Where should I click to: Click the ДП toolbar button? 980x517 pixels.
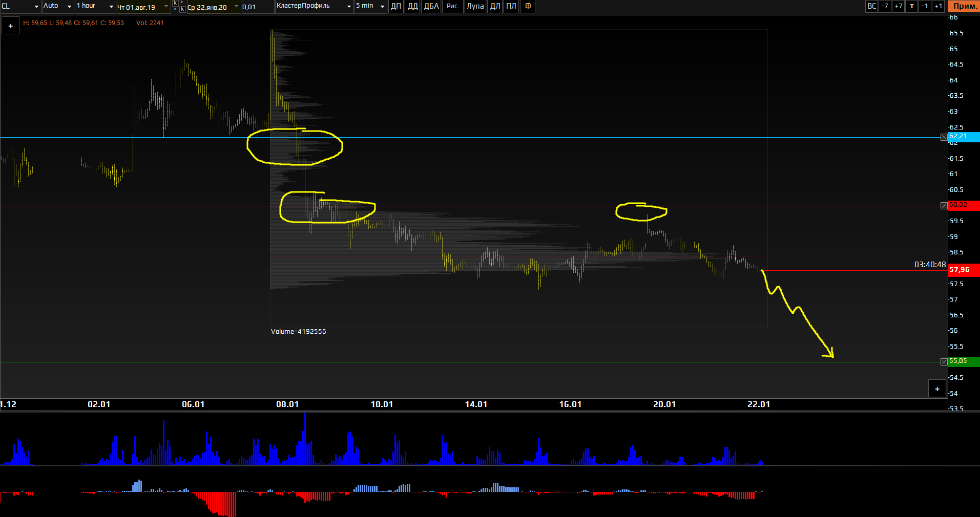pyautogui.click(x=396, y=6)
